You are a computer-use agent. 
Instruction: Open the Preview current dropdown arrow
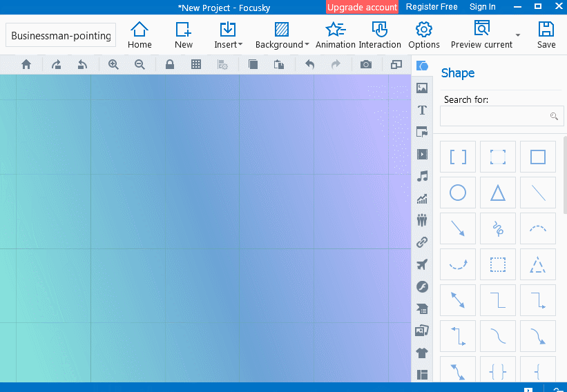click(x=517, y=35)
